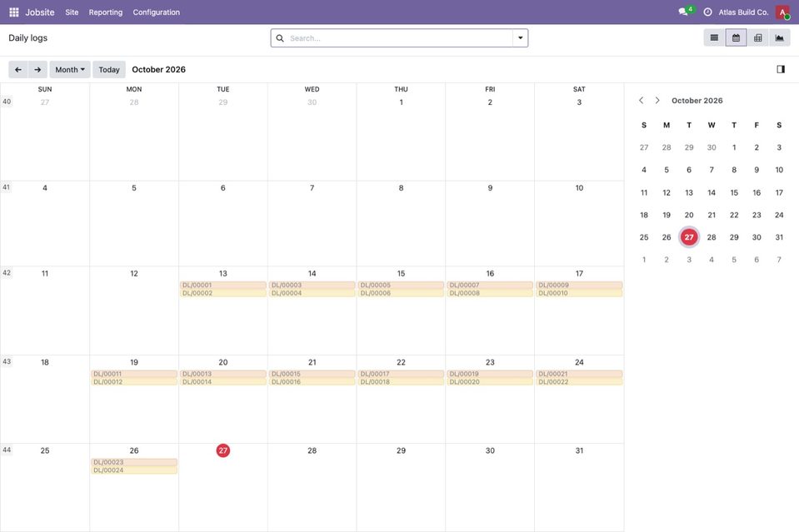
Task: Open the Reporting menu
Action: 106,12
